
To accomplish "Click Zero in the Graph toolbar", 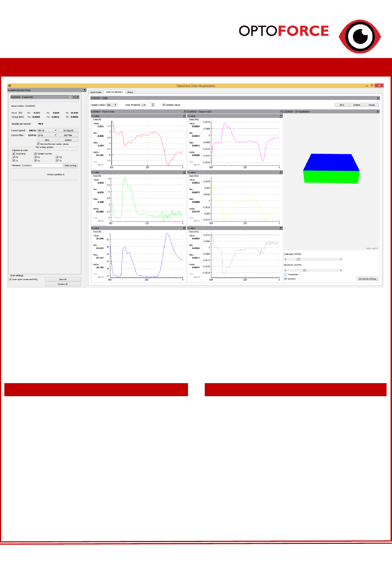I will [x=342, y=105].
